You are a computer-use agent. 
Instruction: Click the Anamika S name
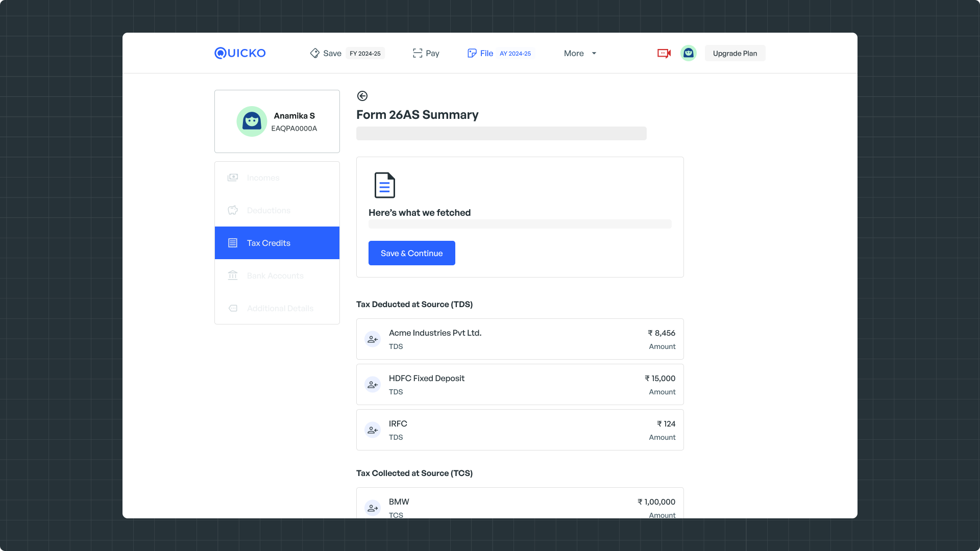click(295, 116)
